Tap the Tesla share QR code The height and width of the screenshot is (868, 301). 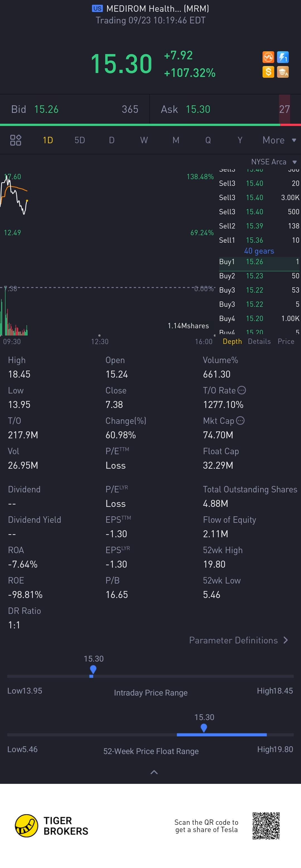[x=266, y=826]
